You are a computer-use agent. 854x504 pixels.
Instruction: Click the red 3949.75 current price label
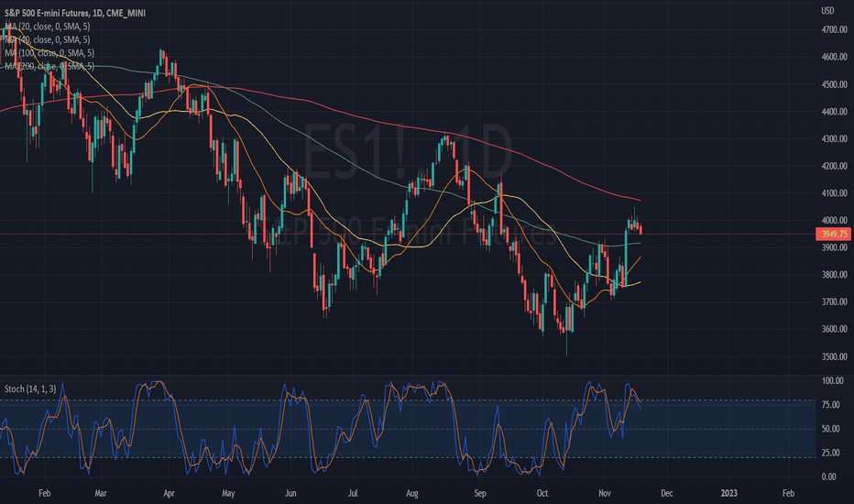click(x=833, y=234)
